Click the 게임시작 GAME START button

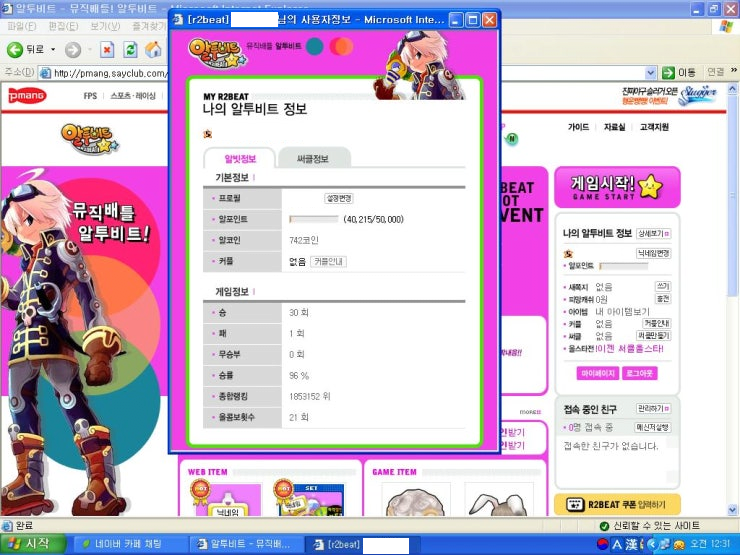[617, 187]
